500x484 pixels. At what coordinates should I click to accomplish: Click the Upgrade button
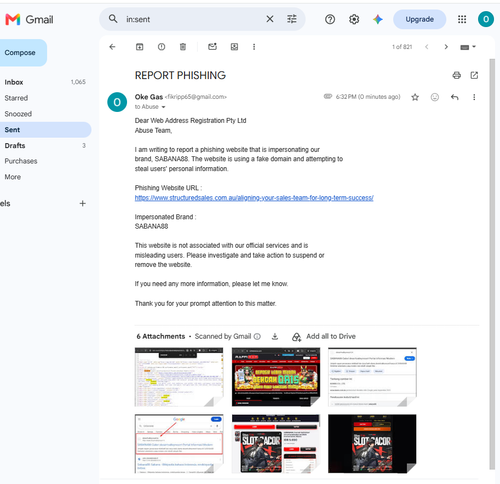coord(420,20)
